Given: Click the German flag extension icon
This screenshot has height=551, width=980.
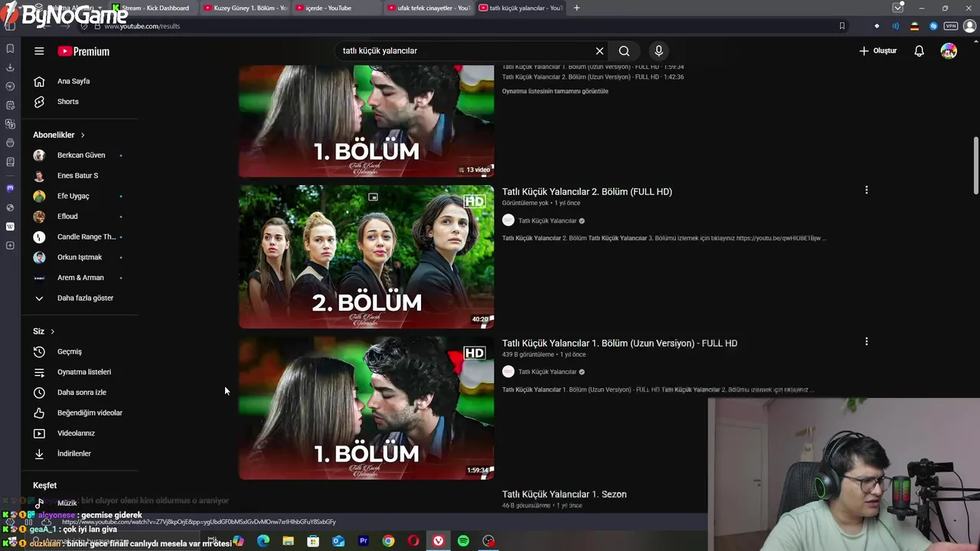Looking at the screenshot, I should 914,26.
